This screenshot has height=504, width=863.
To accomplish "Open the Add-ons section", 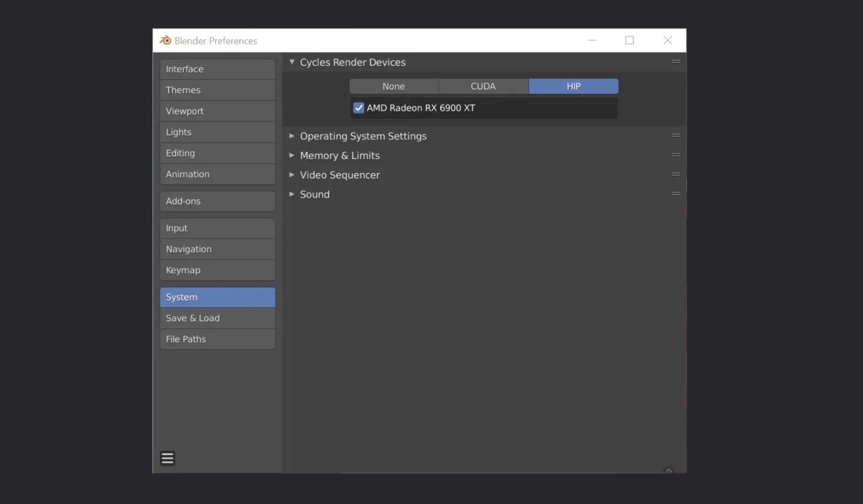I will (217, 201).
